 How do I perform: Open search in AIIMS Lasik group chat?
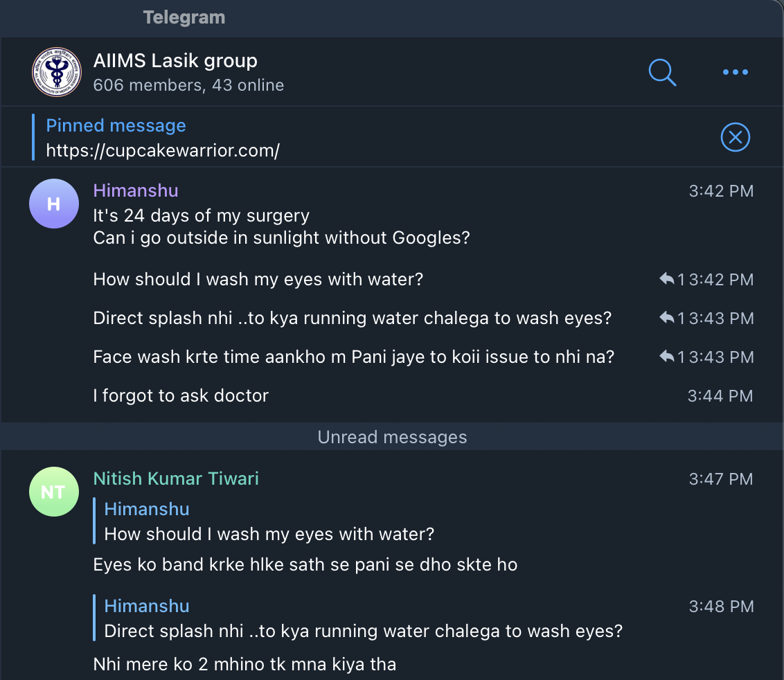coord(662,72)
